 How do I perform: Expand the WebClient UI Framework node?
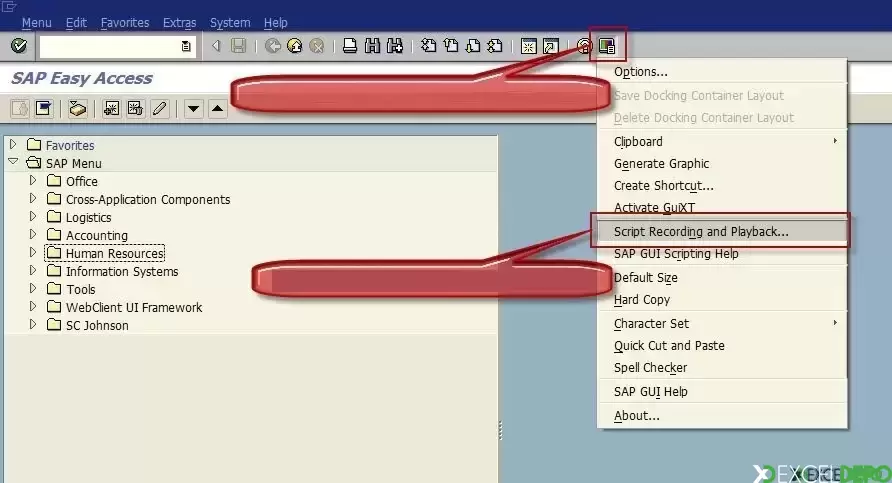click(x=33, y=307)
